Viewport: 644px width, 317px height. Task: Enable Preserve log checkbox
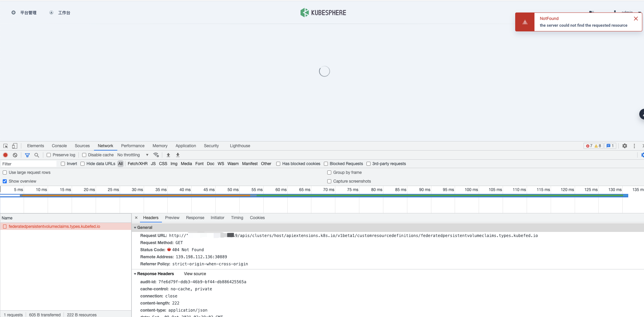[x=49, y=155]
